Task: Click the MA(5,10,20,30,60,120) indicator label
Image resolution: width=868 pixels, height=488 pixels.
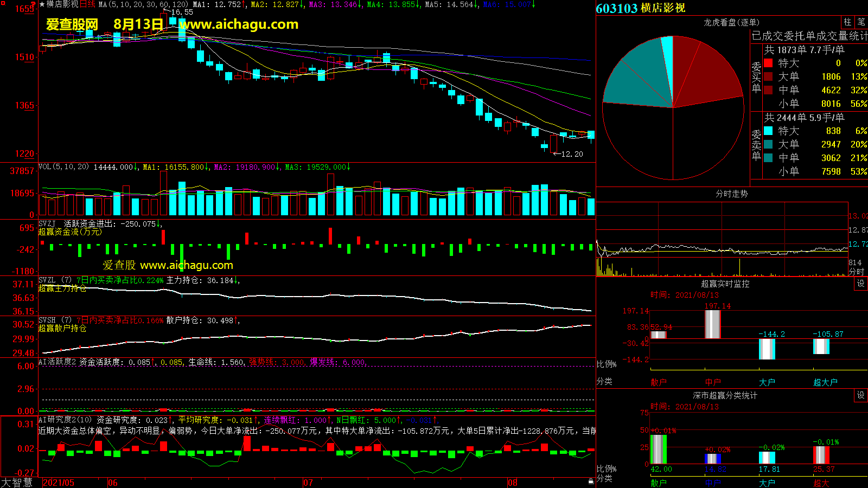Action: (x=143, y=4)
